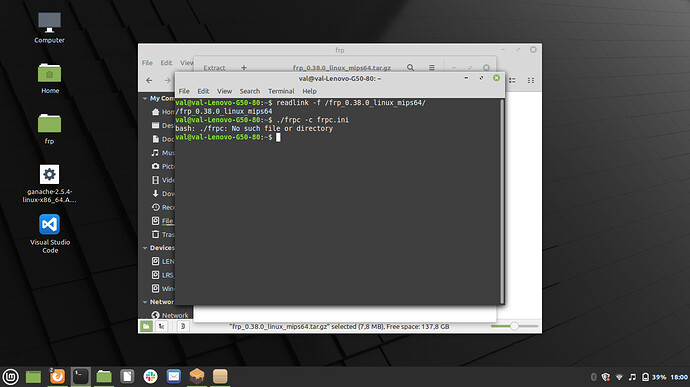Open the terminal Help menu

point(309,91)
